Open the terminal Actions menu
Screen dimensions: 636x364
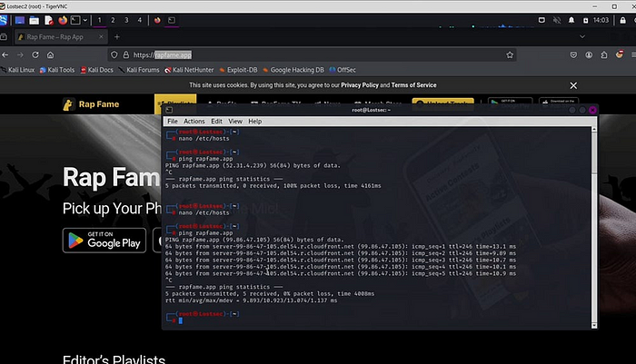coord(194,122)
